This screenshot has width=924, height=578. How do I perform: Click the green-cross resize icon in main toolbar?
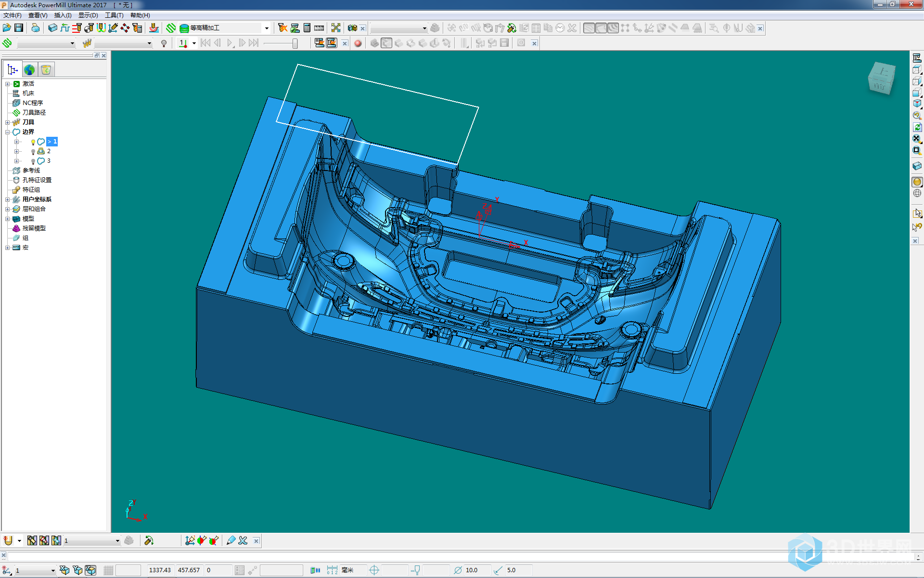(336, 28)
